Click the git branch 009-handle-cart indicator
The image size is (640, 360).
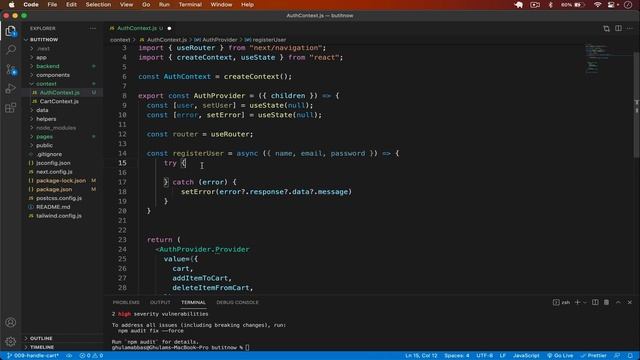click(x=33, y=356)
